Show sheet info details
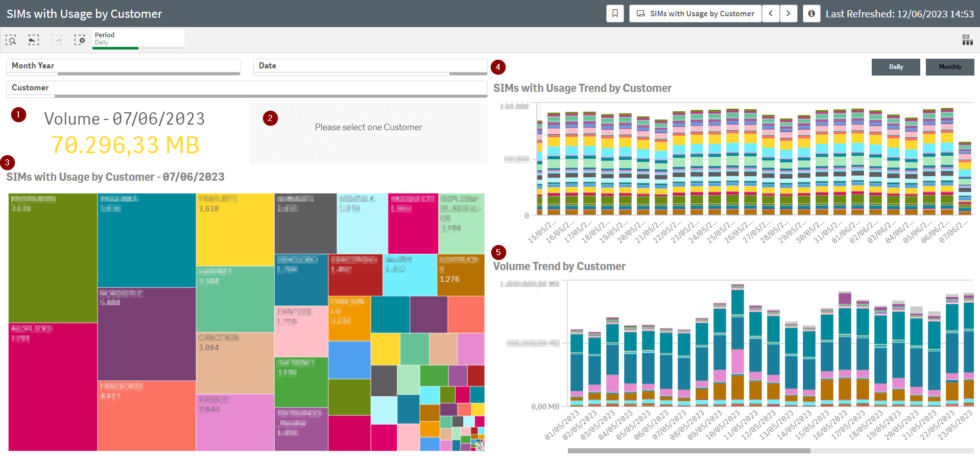The height and width of the screenshot is (460, 980). point(811,14)
